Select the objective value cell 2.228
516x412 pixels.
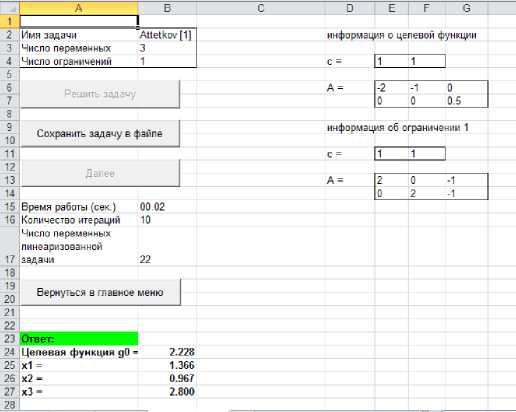coord(167,352)
